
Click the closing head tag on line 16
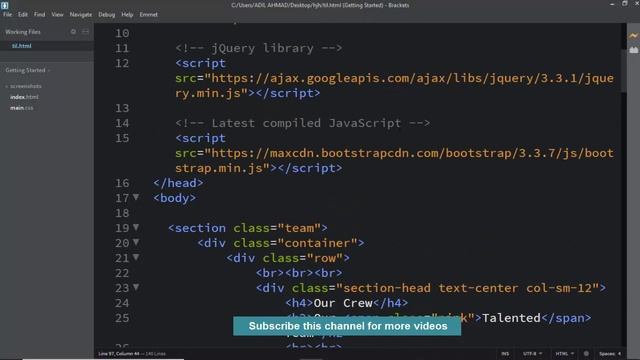178,183
